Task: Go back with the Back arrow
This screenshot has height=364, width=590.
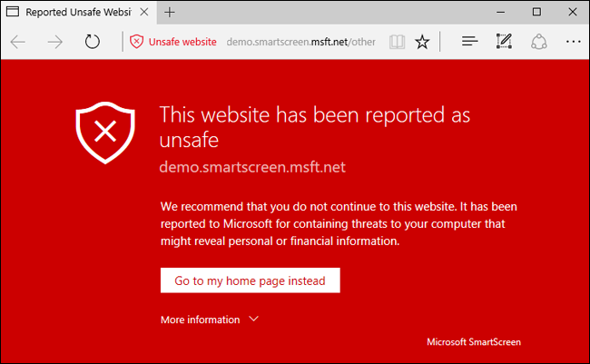Action: click(18, 42)
